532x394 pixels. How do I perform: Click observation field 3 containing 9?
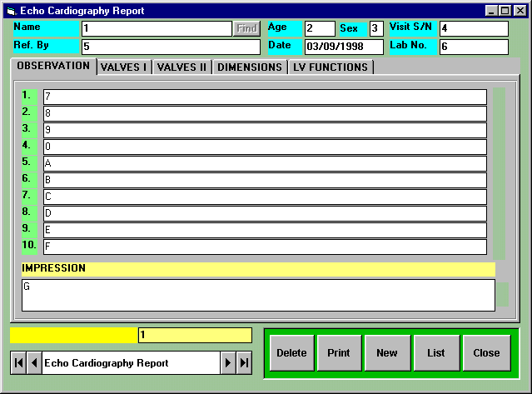(x=265, y=130)
